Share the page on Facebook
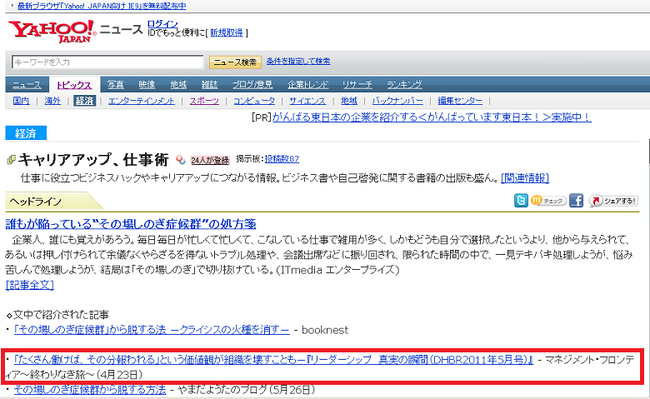The width and height of the screenshot is (650, 399). point(576,201)
